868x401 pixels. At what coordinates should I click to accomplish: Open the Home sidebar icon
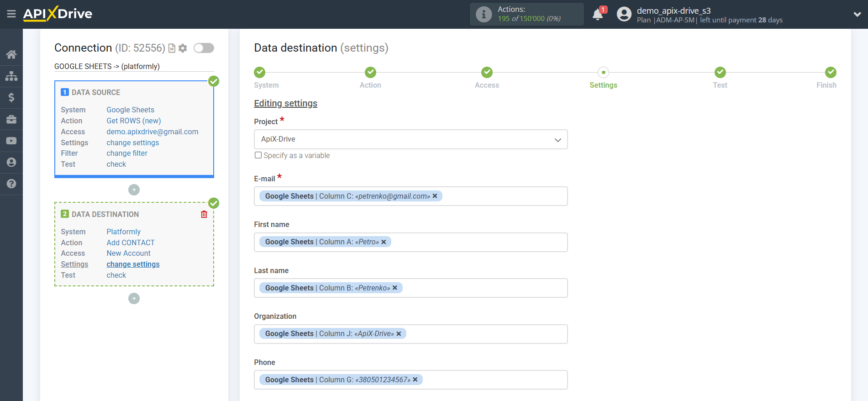click(11, 54)
